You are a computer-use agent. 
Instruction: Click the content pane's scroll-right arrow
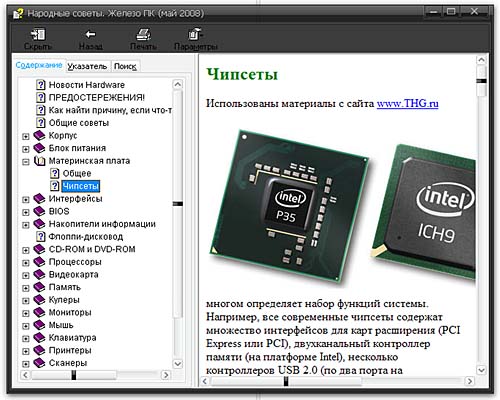coord(470,381)
